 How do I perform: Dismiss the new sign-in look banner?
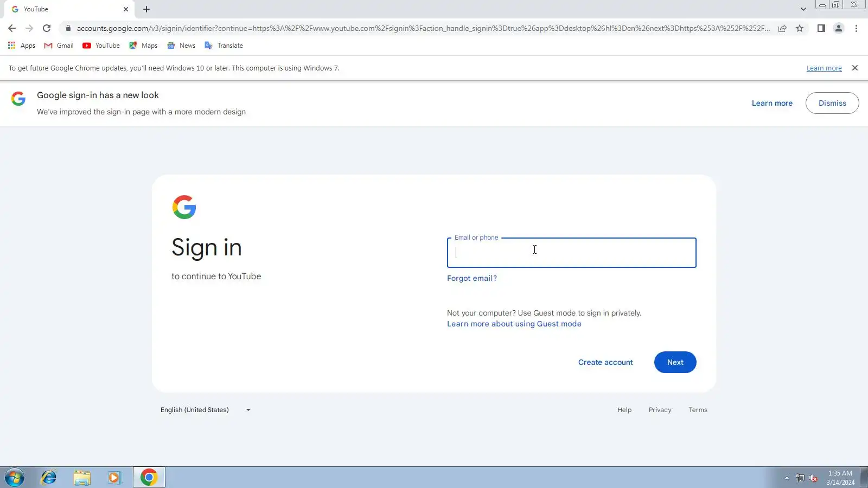[832, 103]
